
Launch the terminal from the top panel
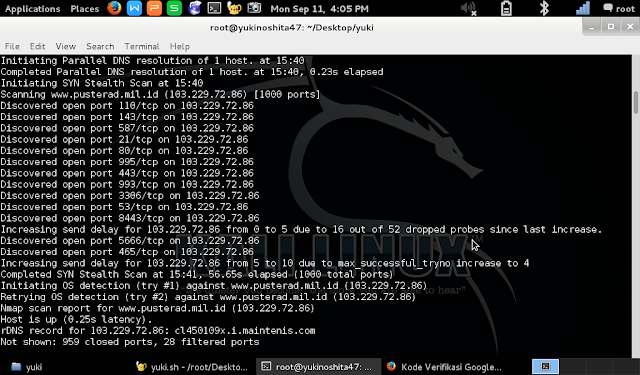[214, 8]
